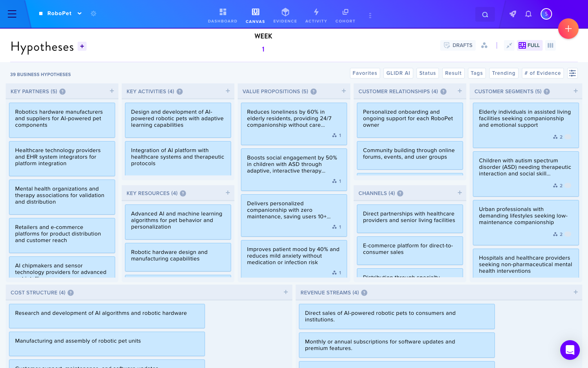Open Monthly or annual subscriptions card
588x368 pixels.
tap(397, 345)
